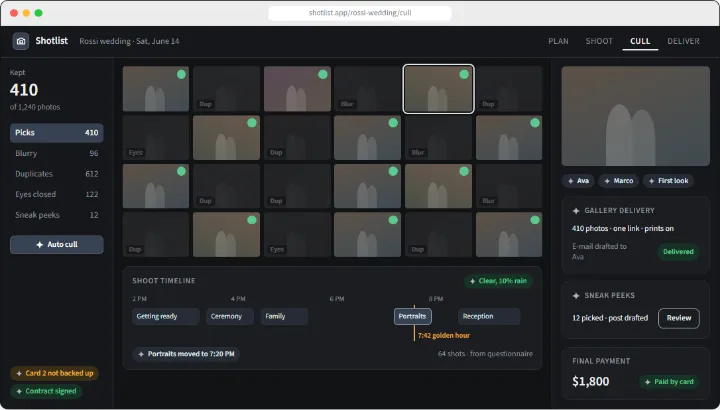
Task: Click the 'E-mail drafted to Ava' text
Action: click(x=599, y=252)
